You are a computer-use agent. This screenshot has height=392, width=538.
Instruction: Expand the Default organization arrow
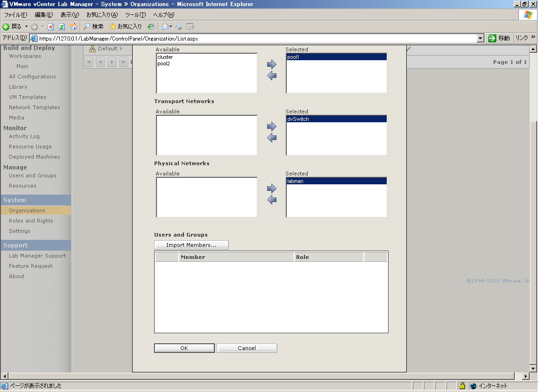point(121,49)
